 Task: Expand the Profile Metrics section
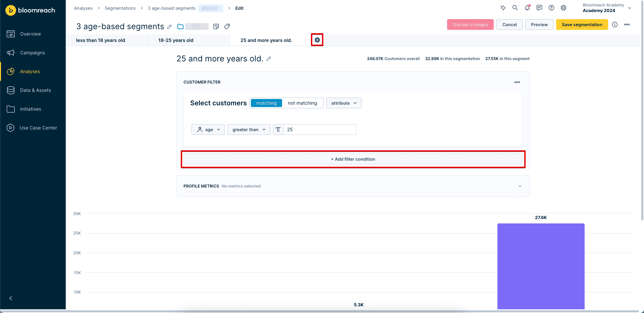[x=520, y=186]
